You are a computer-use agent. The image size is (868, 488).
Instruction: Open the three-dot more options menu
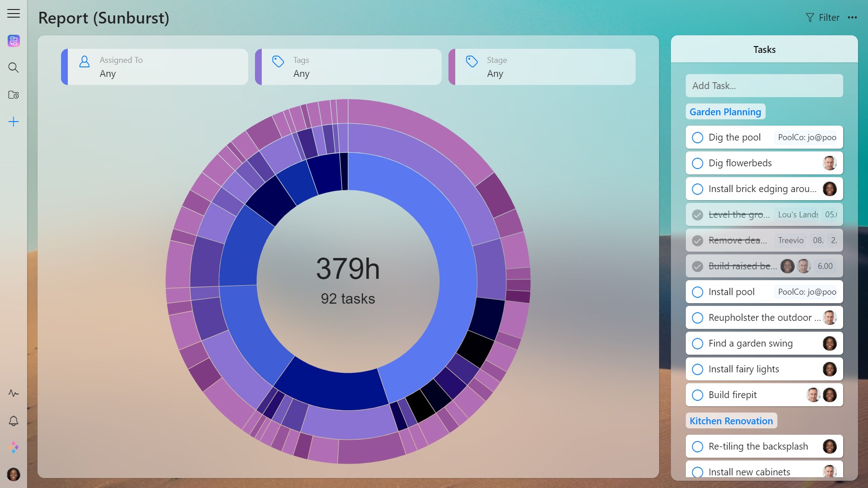pyautogui.click(x=852, y=18)
